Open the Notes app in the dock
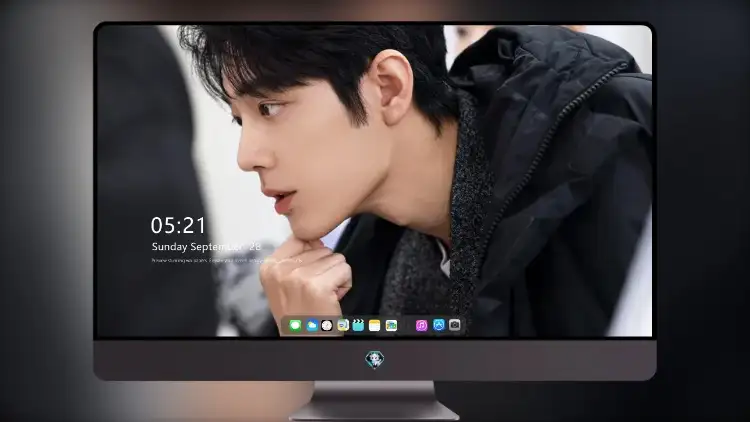 [375, 325]
